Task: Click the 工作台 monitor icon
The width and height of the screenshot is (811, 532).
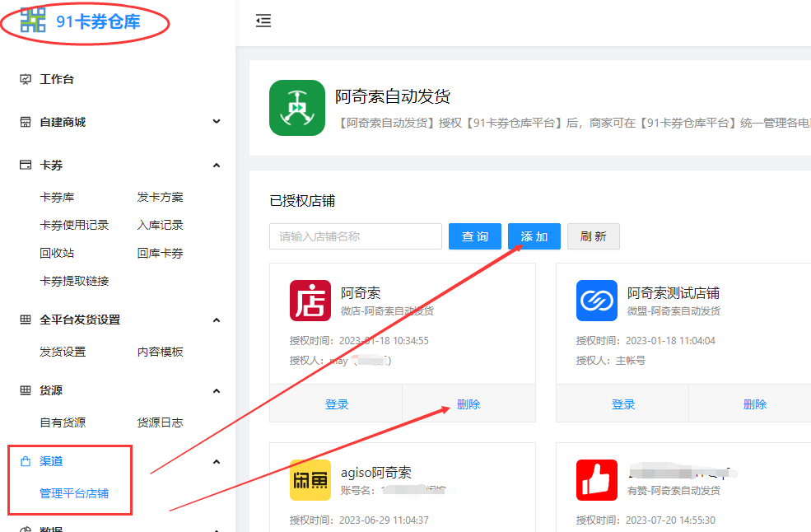Action: tap(26, 79)
